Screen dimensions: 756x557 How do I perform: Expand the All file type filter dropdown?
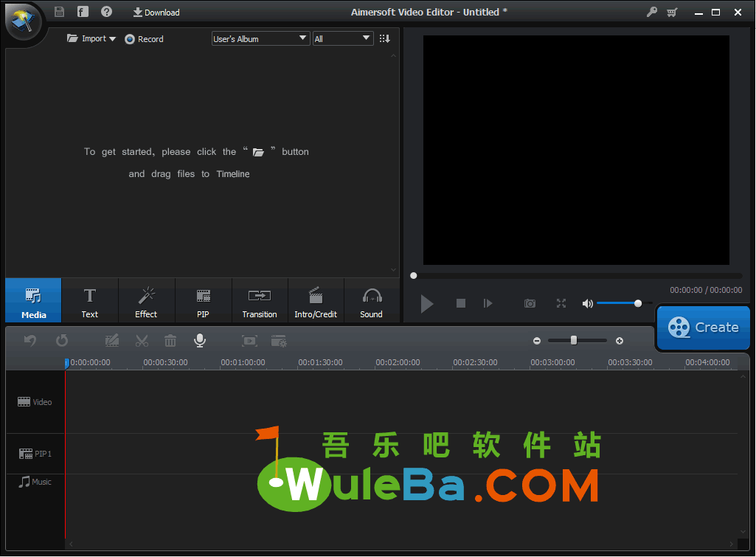click(x=343, y=38)
